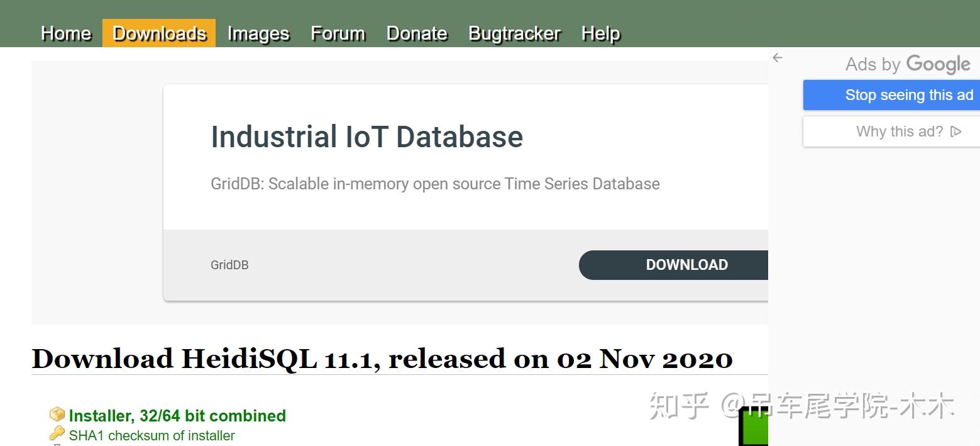The image size is (980, 446).
Task: Open the SHA1 checksum of installer link
Action: click(151, 435)
